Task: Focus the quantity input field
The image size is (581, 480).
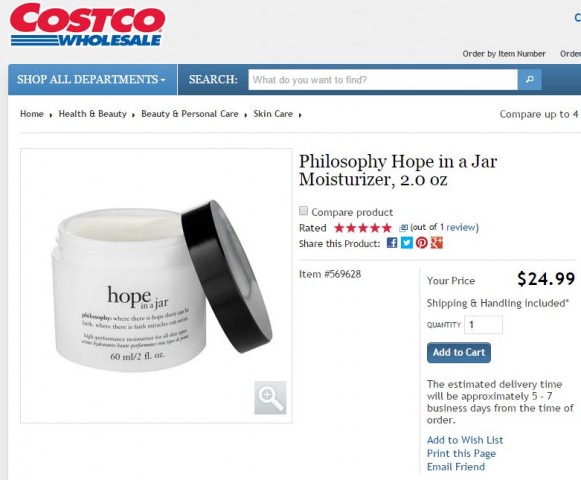Action: (x=483, y=325)
